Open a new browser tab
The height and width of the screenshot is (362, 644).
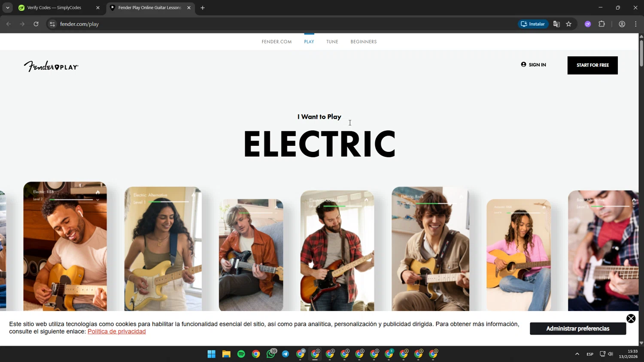click(x=203, y=8)
